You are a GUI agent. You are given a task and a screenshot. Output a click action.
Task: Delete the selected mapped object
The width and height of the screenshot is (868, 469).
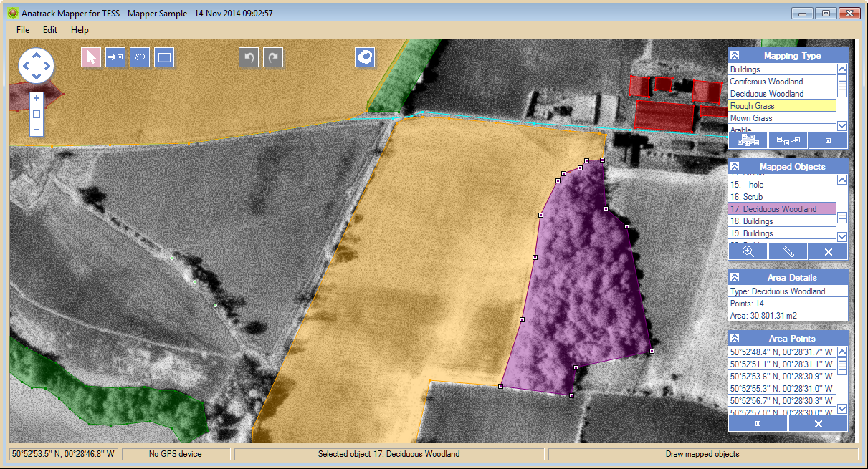828,251
